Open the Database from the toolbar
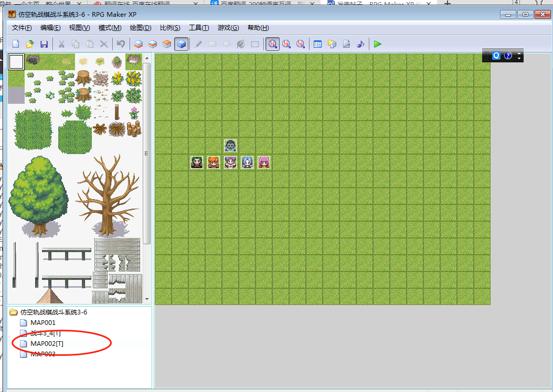The height and width of the screenshot is (392, 553). (x=318, y=44)
